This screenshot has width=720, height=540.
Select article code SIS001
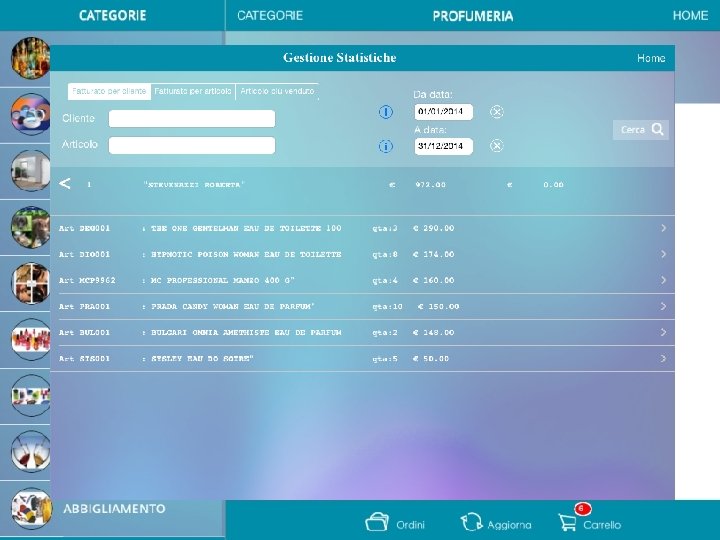95,359
